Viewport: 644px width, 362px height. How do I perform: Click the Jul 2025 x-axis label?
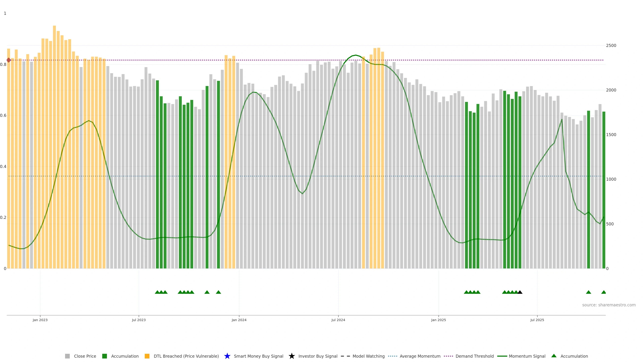537,320
